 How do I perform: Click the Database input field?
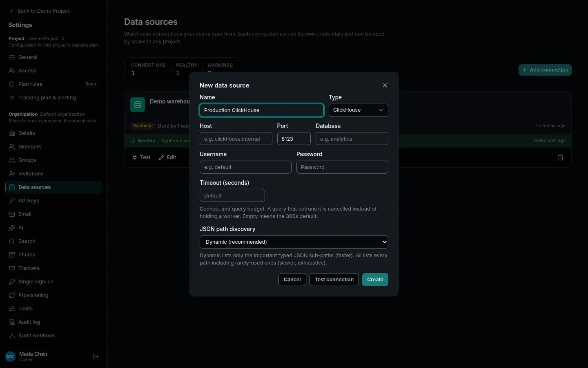352,139
